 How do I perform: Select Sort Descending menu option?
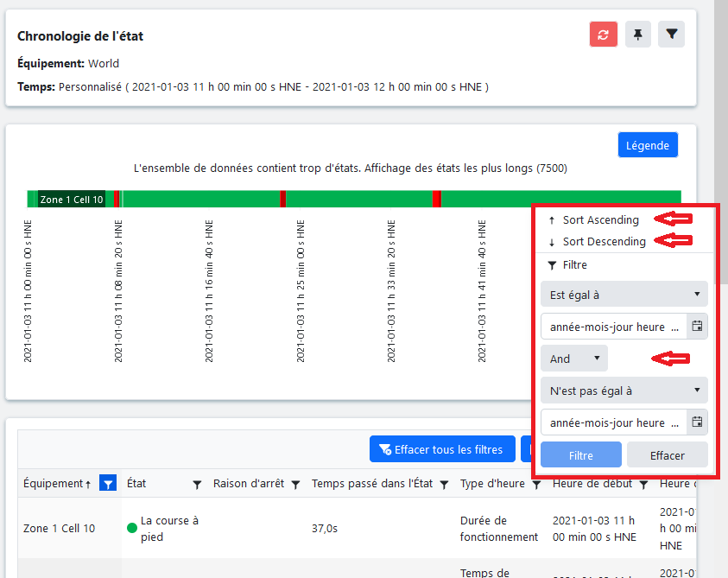(x=604, y=242)
